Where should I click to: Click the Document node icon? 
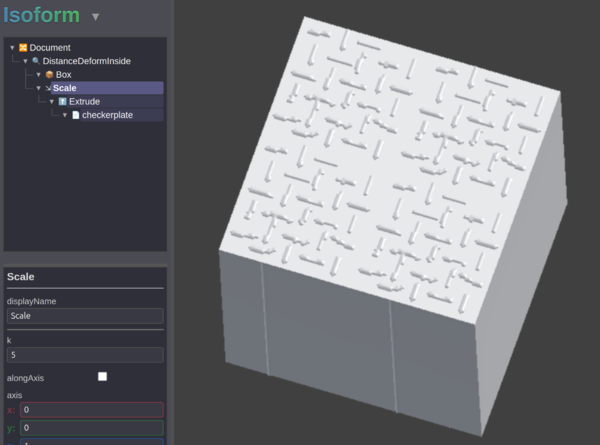tap(23, 47)
